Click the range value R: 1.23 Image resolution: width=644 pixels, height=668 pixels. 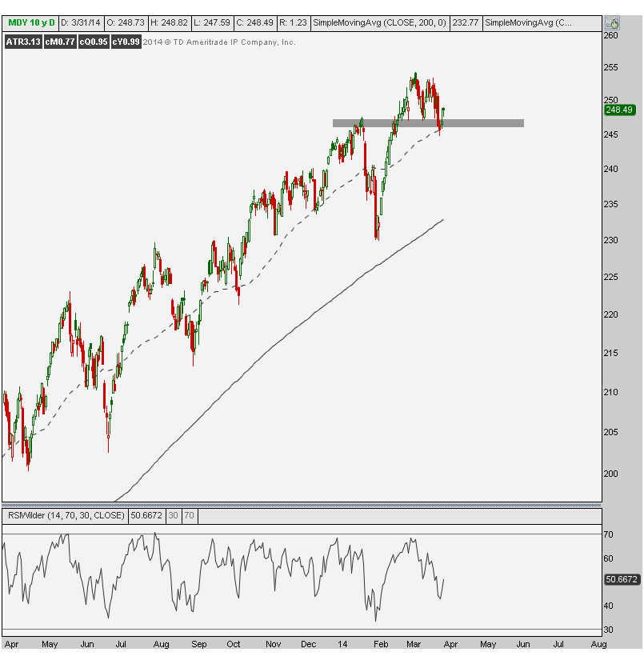click(x=293, y=23)
